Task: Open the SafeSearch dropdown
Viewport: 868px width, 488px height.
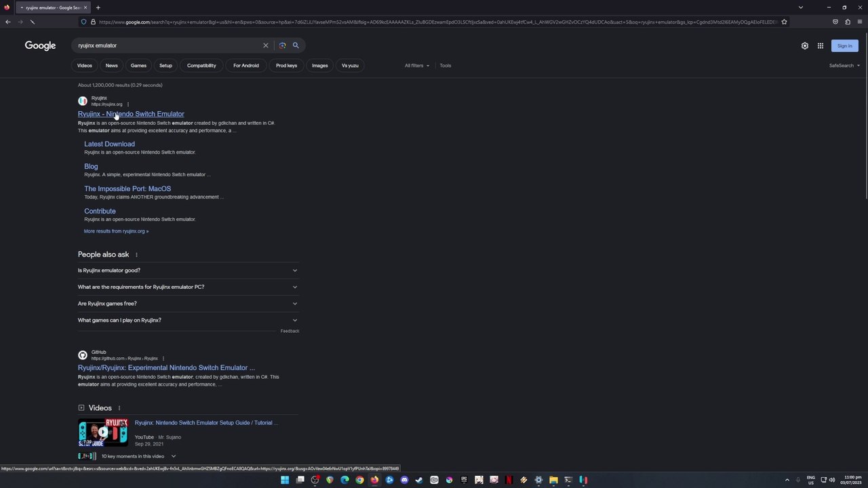Action: click(844, 66)
